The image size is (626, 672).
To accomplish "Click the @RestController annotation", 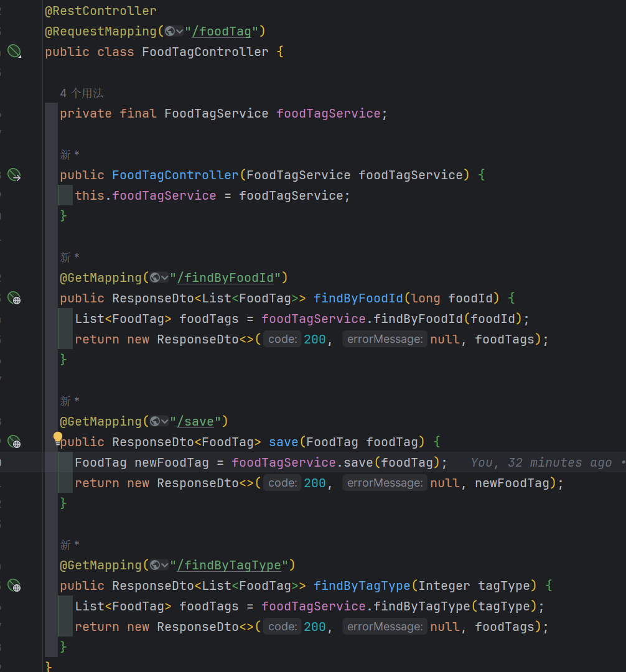I will click(x=101, y=11).
